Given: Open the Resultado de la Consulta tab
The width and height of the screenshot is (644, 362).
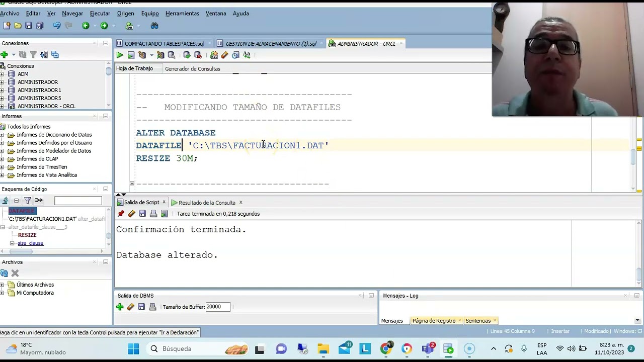Looking at the screenshot, I should (207, 203).
